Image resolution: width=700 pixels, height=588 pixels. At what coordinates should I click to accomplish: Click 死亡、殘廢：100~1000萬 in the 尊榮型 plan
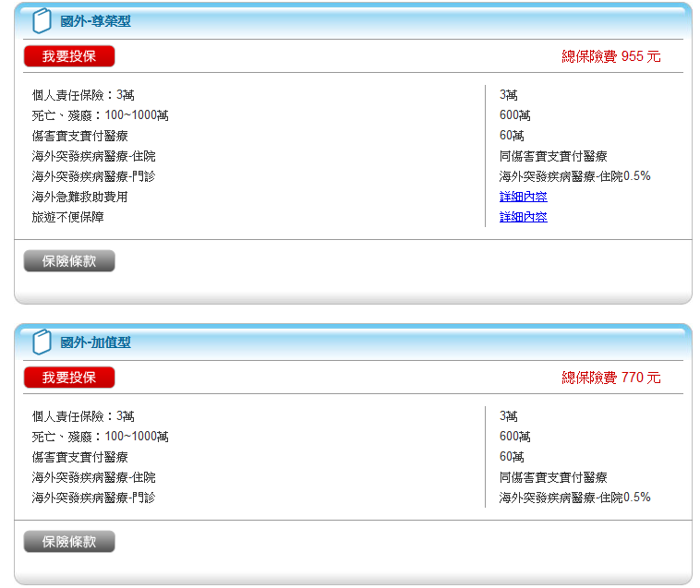pyautogui.click(x=100, y=115)
